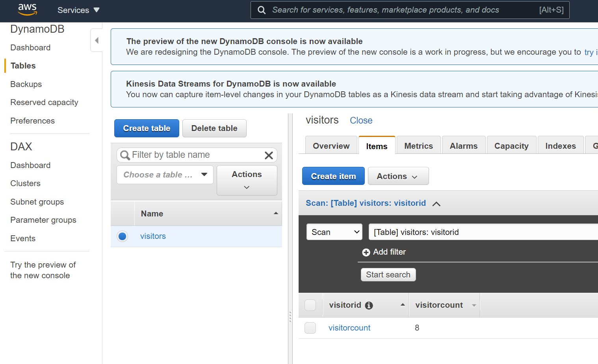The image size is (598, 364).
Task: Switch to the Items tab
Action: tap(377, 146)
